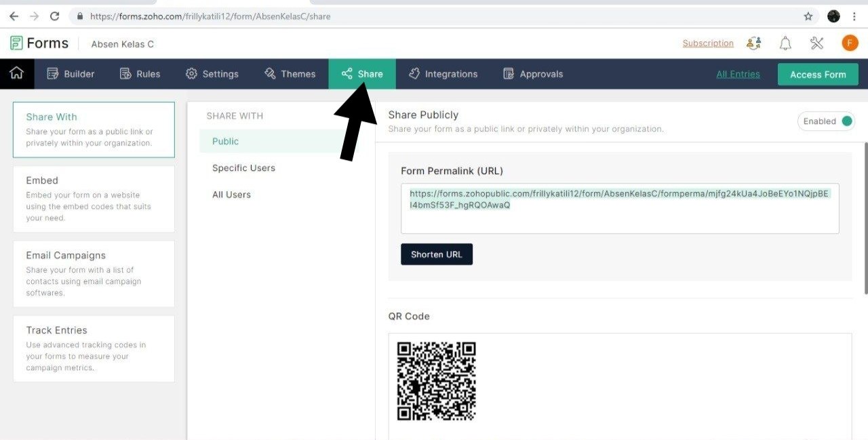Click the QR Code label
This screenshot has height=440, width=868.
[x=409, y=316]
